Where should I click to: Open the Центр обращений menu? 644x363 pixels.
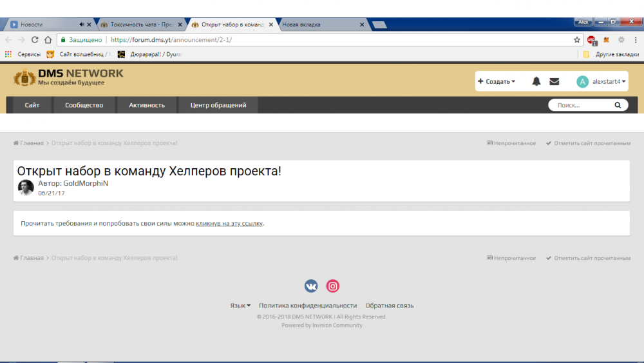coord(218,105)
